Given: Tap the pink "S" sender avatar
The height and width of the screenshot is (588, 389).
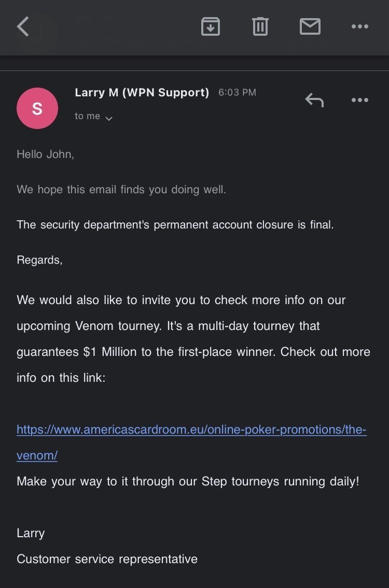Looking at the screenshot, I should click(37, 108).
